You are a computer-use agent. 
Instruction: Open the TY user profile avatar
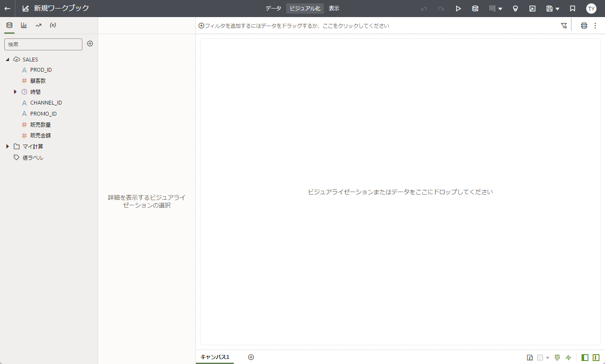591,9
